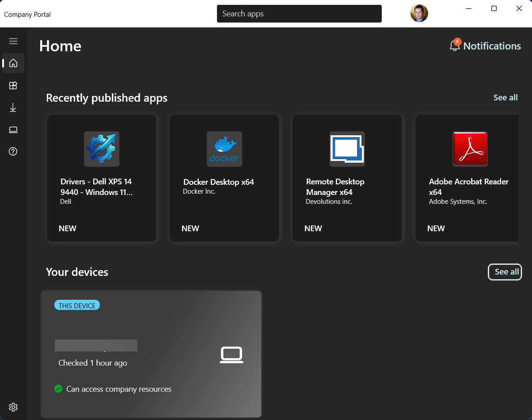The height and width of the screenshot is (420, 532).
Task: Focus the Search apps field
Action: pyautogui.click(x=299, y=14)
